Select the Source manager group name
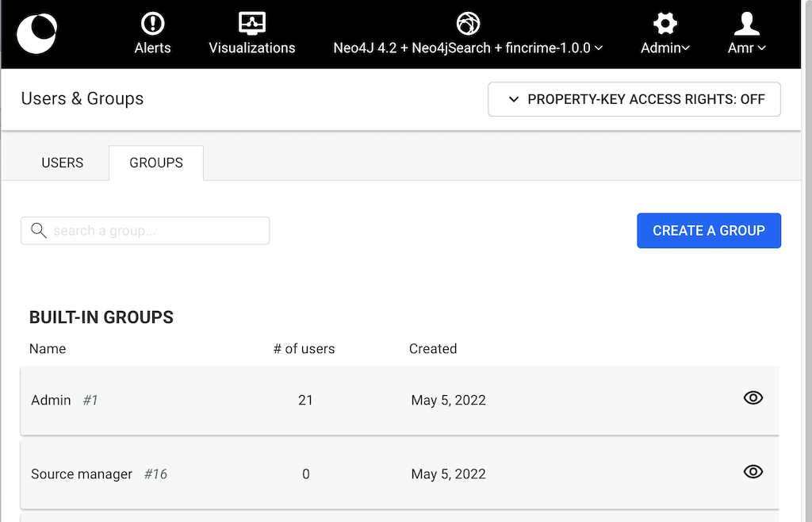The width and height of the screenshot is (812, 522). (82, 474)
